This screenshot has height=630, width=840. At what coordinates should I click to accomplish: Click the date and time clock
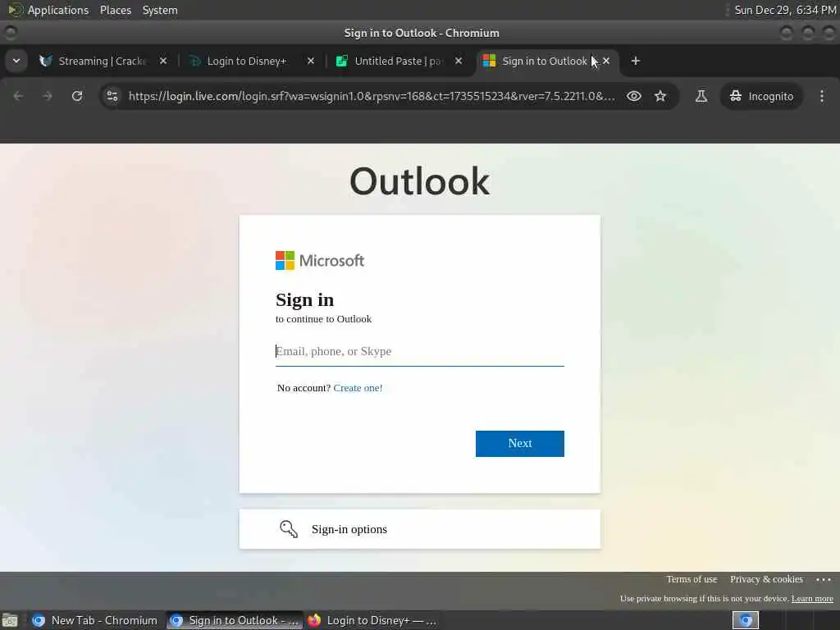pos(785,10)
